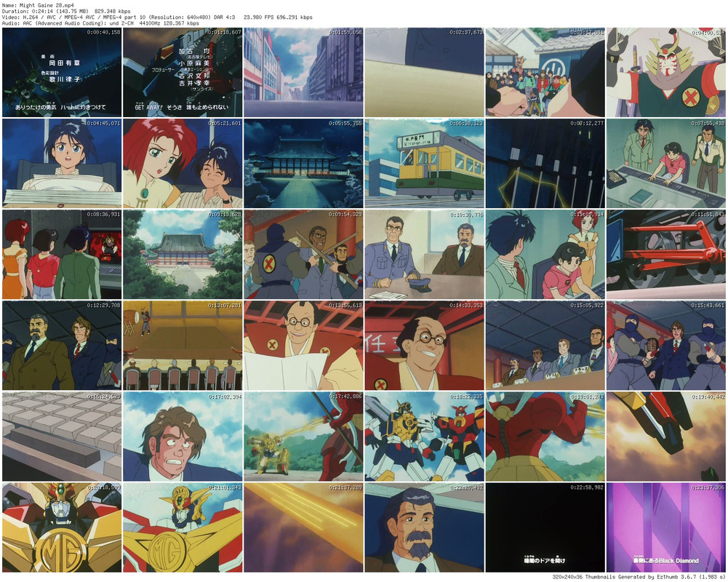Viewport: 728px width, 582px height.
Task: Select the 0:23:37 purple "Black Diamond" thumbnail
Action: point(665,527)
